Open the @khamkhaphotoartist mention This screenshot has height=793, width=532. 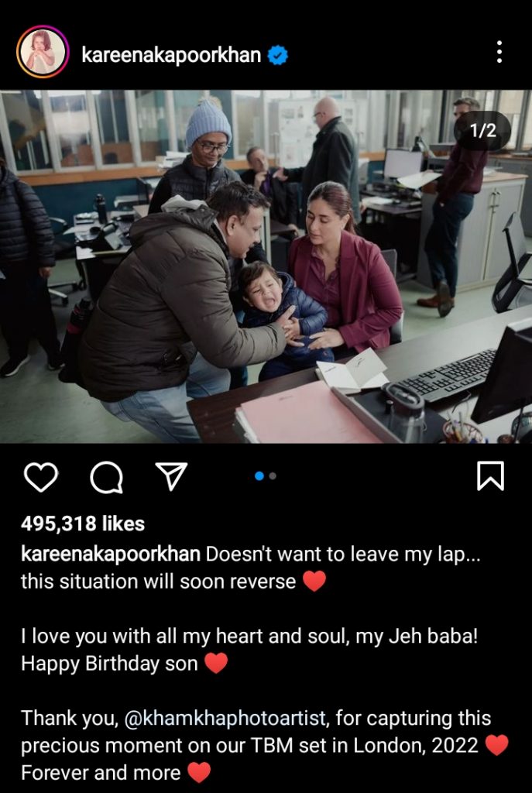pyautogui.click(x=225, y=718)
